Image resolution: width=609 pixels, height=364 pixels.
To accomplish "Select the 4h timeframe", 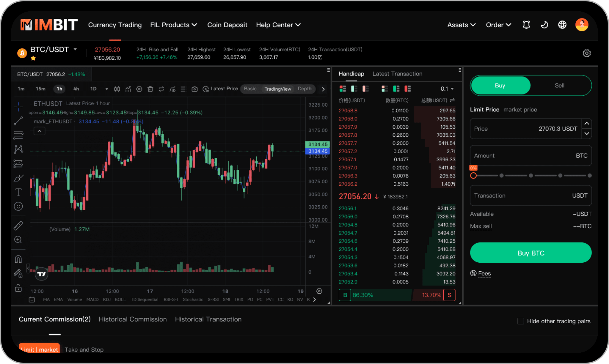I will tap(76, 89).
